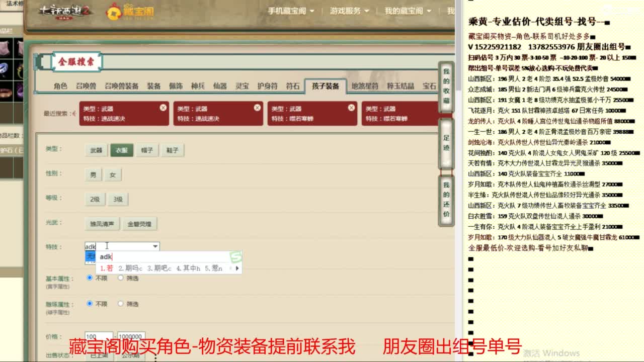644x362 pixels.
Task: Remove the 飘若寒蝉 recent search card
Action: pos(351,108)
